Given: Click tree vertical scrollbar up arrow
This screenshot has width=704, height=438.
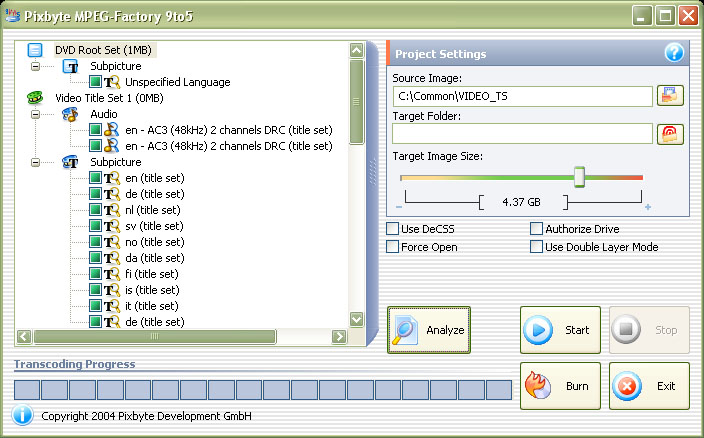Looking at the screenshot, I should [x=356, y=50].
